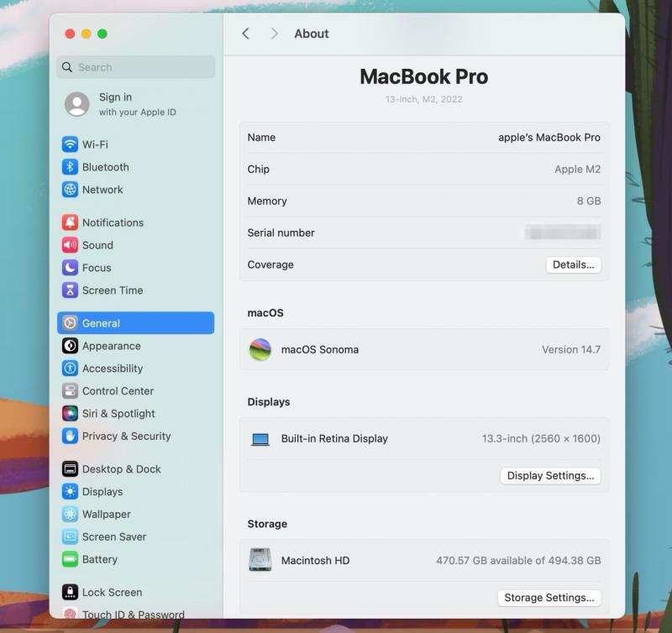Click the Built-in Retina Display text
Viewport: 672px width, 633px height.
click(x=334, y=438)
